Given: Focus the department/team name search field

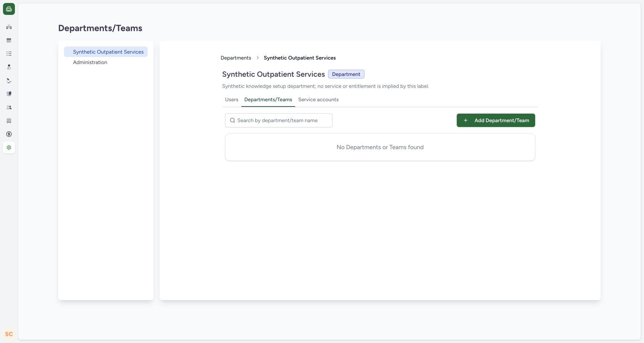Looking at the screenshot, I should pos(279,120).
